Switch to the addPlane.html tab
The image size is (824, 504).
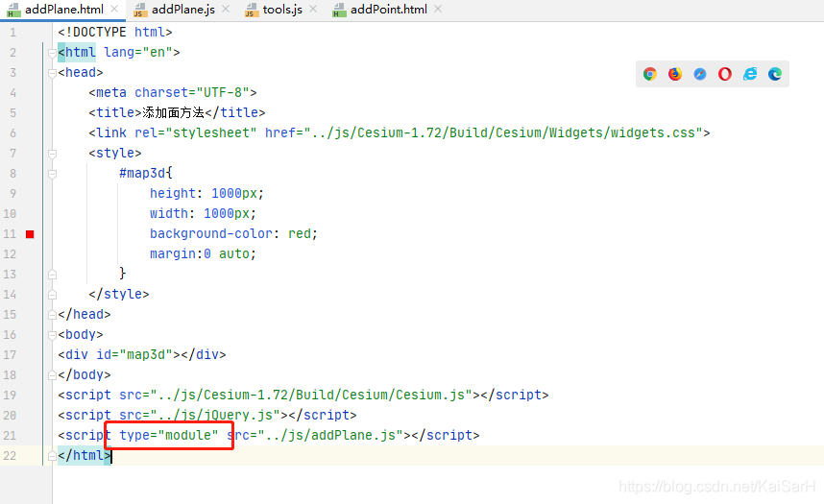tap(63, 10)
